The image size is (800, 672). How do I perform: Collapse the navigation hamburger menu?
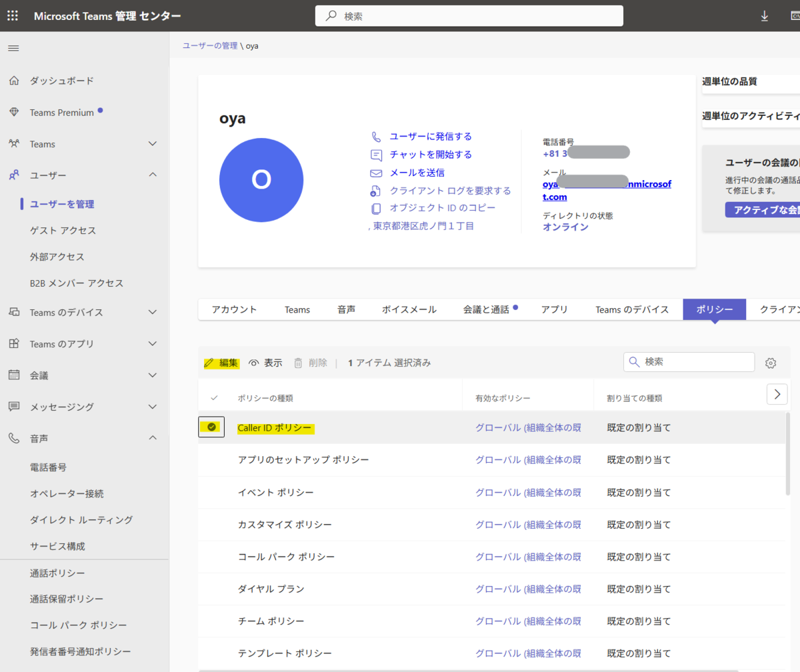13,48
